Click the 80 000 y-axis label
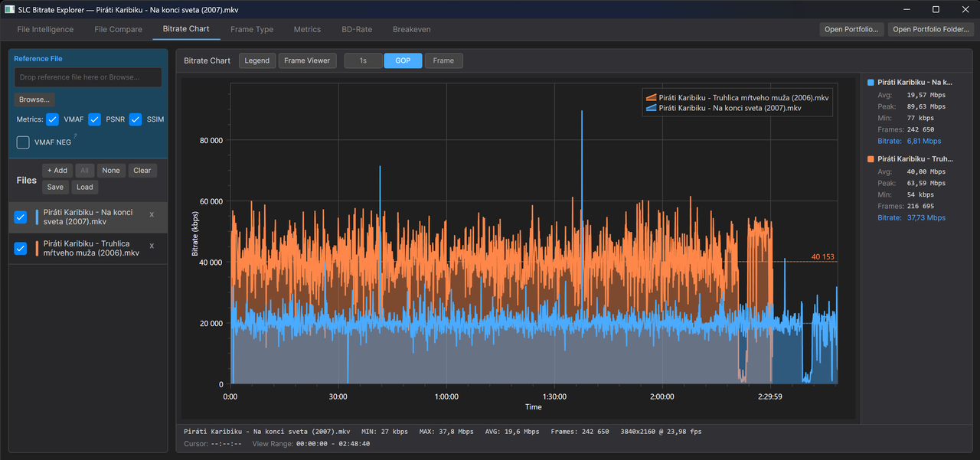 211,140
